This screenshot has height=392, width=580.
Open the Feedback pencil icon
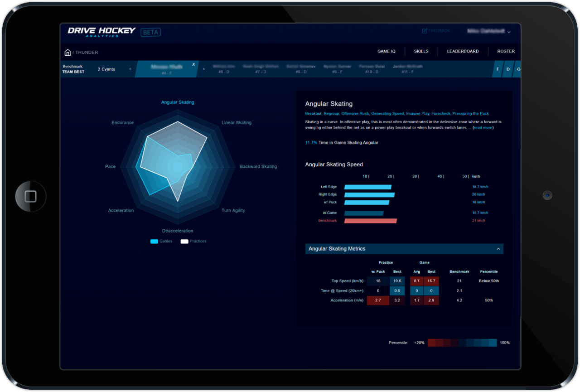[x=424, y=30]
